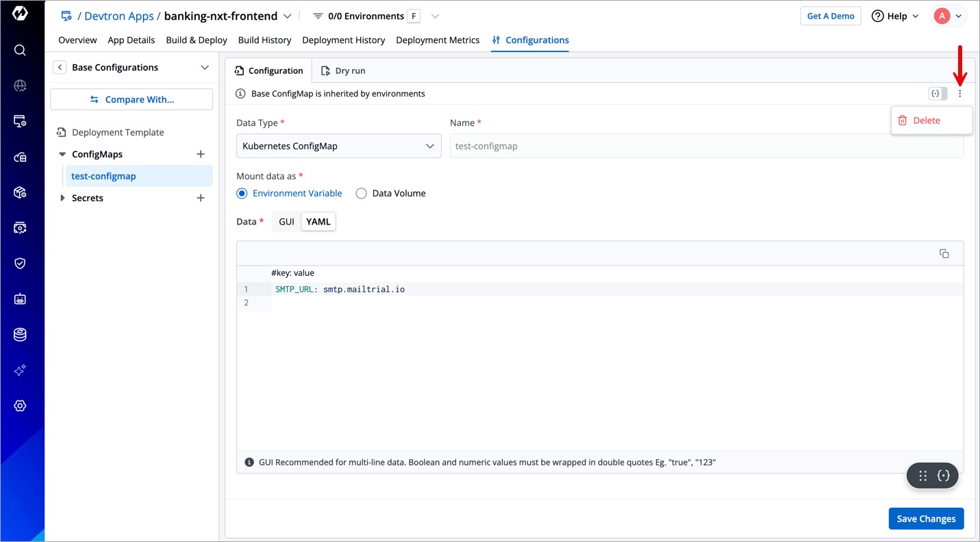980x542 pixels.
Task: Copy YAML content with the copy icon
Action: click(944, 253)
